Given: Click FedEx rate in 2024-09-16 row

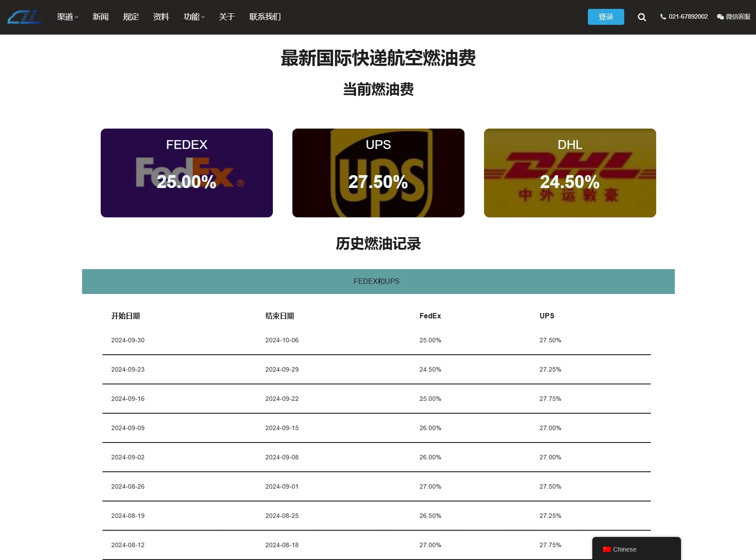Looking at the screenshot, I should (430, 399).
